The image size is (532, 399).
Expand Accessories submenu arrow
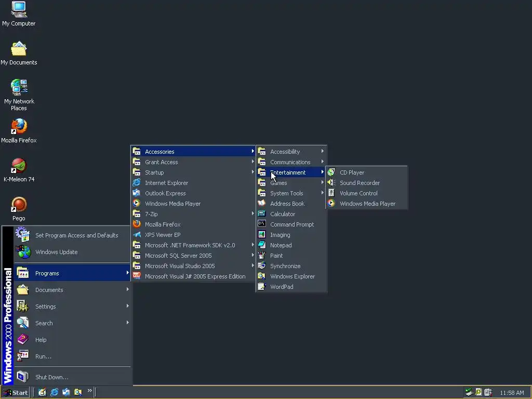click(x=253, y=151)
